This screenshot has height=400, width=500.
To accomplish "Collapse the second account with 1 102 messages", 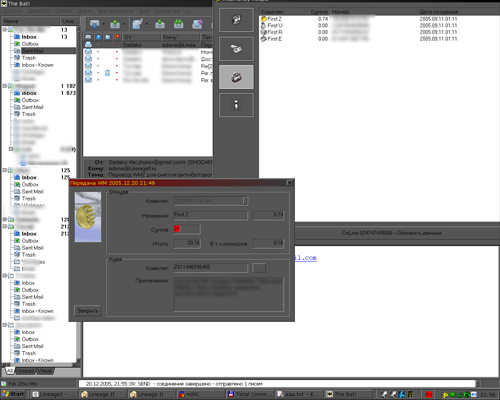I will click(x=5, y=86).
